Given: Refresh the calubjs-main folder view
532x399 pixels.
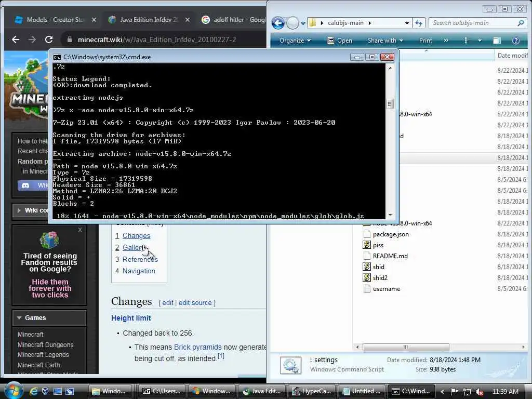Looking at the screenshot, I should 419,23.
